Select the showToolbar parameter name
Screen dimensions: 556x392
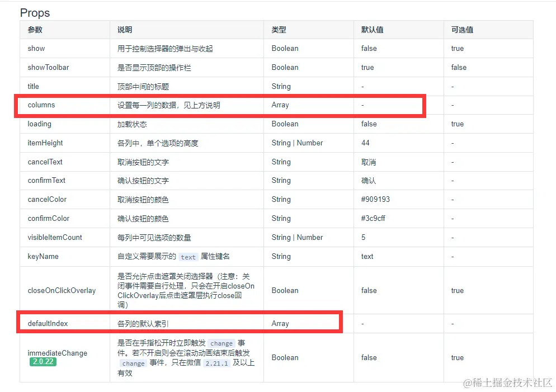pyautogui.click(x=48, y=67)
